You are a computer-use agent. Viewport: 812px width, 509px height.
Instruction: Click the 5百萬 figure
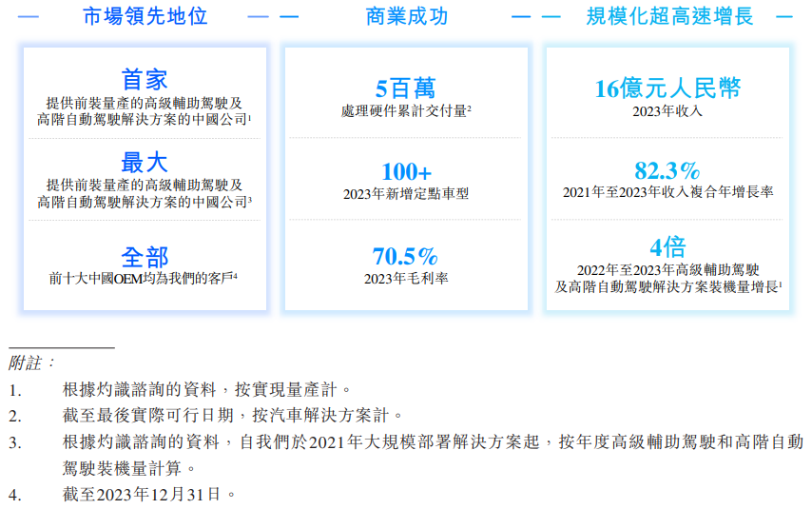tap(405, 88)
